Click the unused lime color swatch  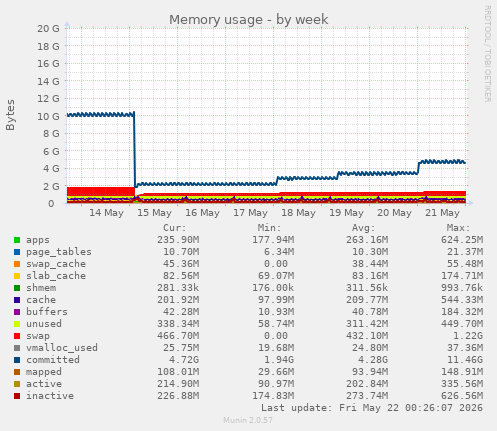point(17,324)
